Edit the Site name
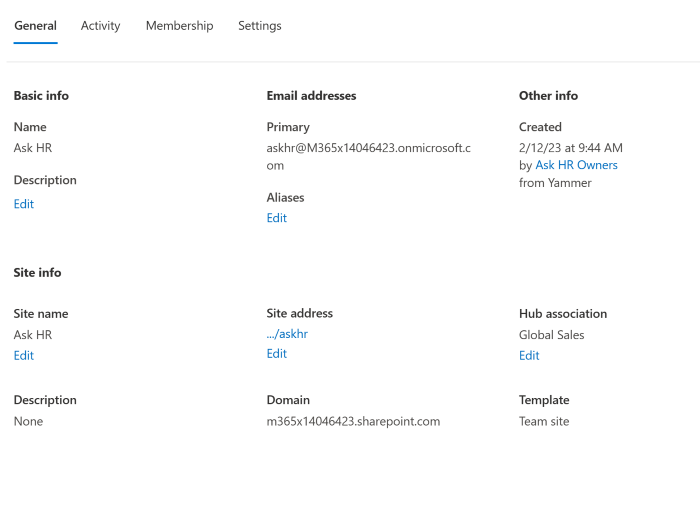This screenshot has height=508, width=700. (24, 356)
